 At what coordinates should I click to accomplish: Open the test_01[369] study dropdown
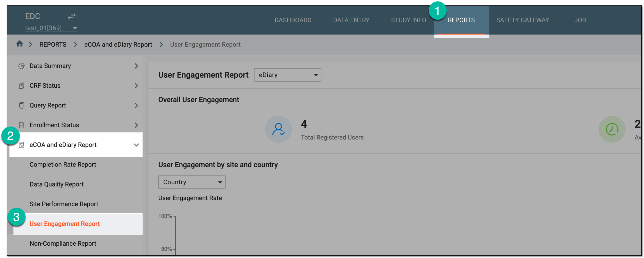[x=51, y=28]
